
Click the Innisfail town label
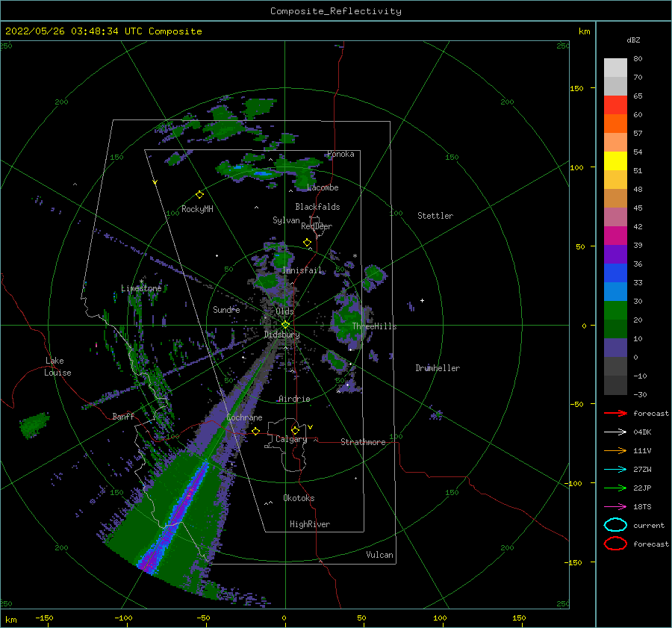pos(302,270)
